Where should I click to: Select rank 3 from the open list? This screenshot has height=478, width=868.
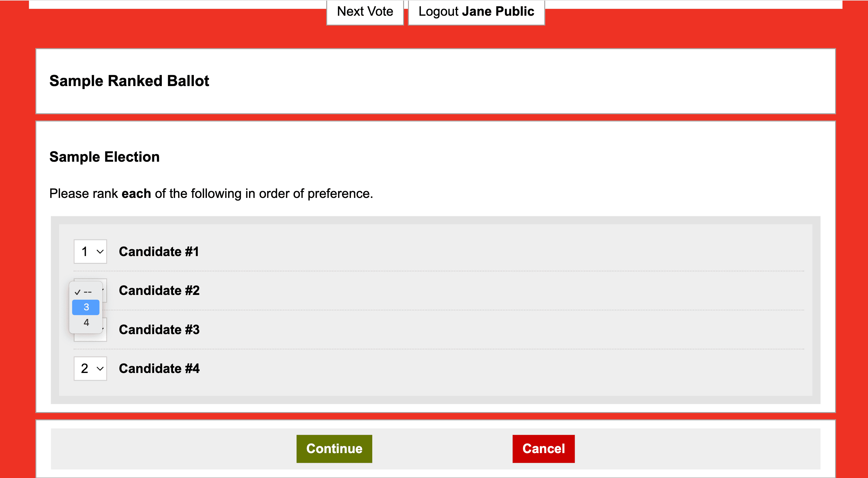coord(86,307)
